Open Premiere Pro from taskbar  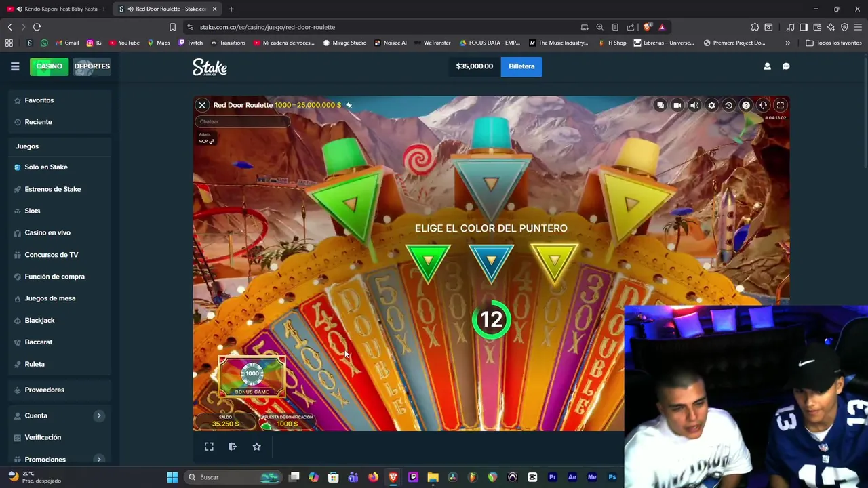point(552,477)
